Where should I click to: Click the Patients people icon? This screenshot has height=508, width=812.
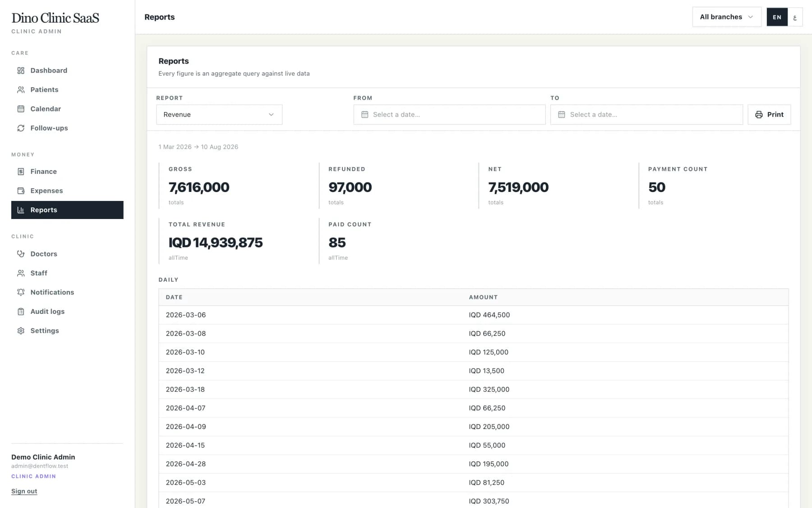tap(21, 90)
